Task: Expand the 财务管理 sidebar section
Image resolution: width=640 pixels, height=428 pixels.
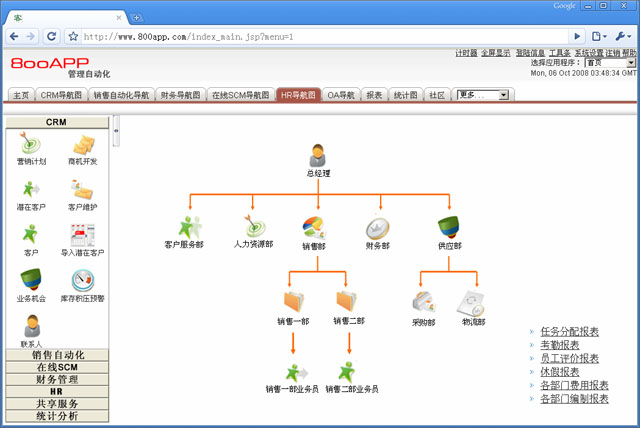Action: (57, 379)
